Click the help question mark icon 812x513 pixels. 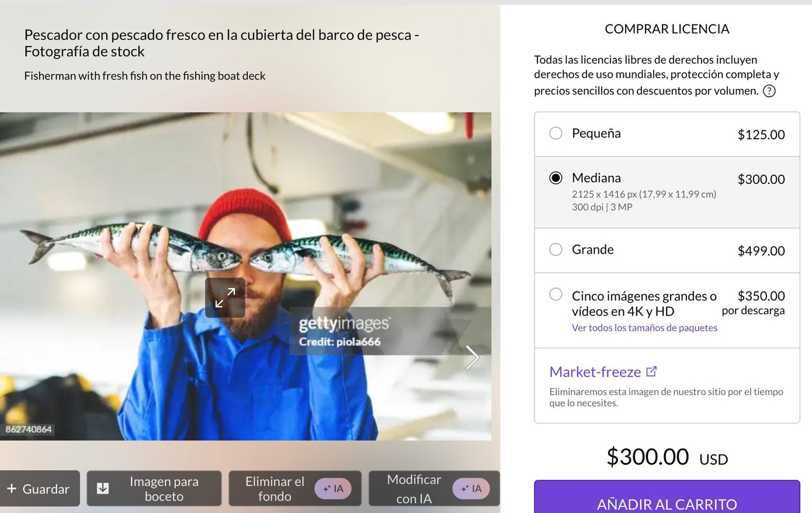[769, 91]
